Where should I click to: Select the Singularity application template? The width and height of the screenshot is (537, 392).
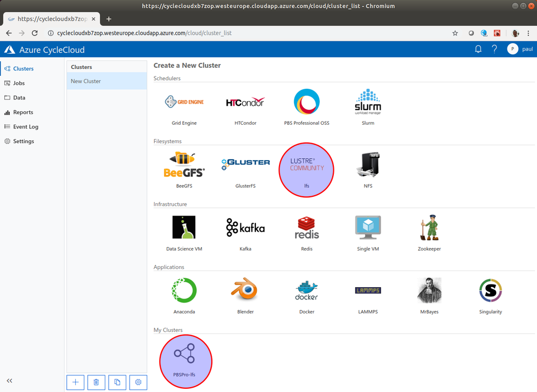click(490, 296)
